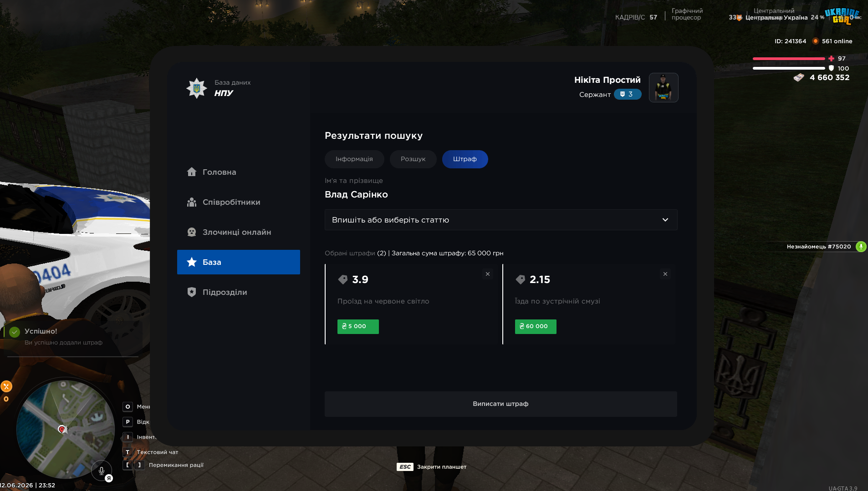This screenshot has height=491, width=868.
Task: Select the База star menu item
Action: pyautogui.click(x=238, y=262)
